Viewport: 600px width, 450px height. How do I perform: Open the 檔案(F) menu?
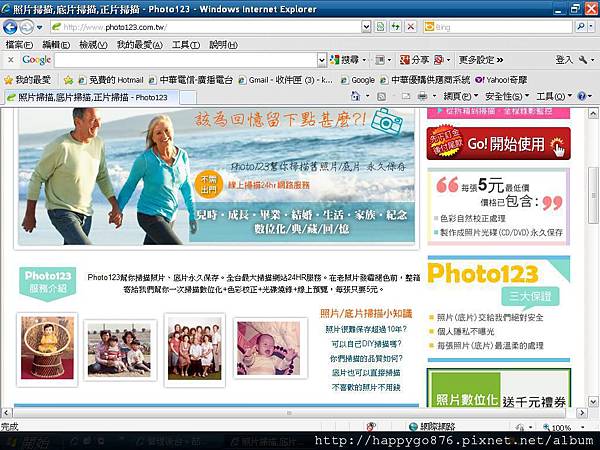coord(19,45)
